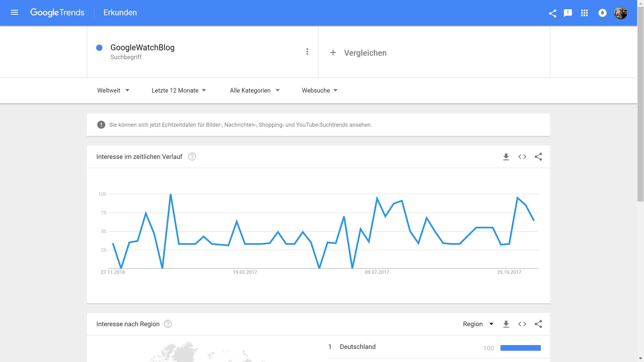Click the Vergleichen add comparison button
Image resolution: width=644 pixels, height=362 pixels.
coord(358,53)
